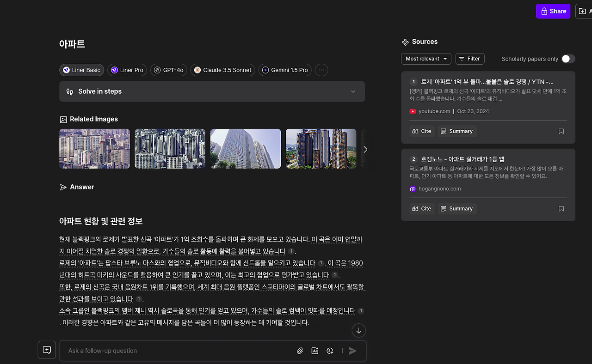Click the query title 아파트 at the top
592x364 pixels.
click(72, 44)
